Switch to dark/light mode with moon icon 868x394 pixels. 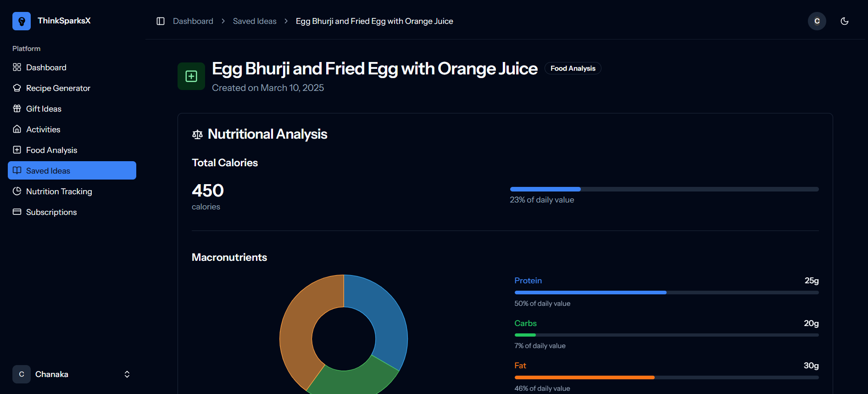[x=844, y=21]
